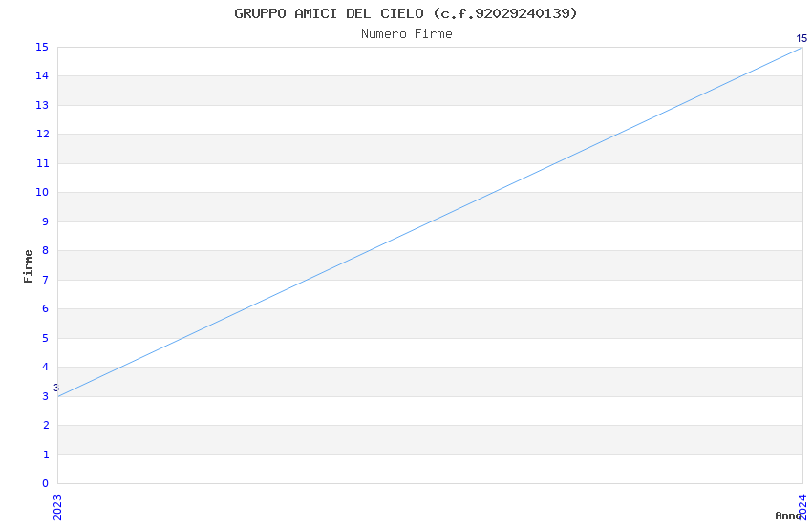Image resolution: width=812 pixels, height=525 pixels.
Task: Click the y-axis tick label 1
Action: tap(45, 454)
